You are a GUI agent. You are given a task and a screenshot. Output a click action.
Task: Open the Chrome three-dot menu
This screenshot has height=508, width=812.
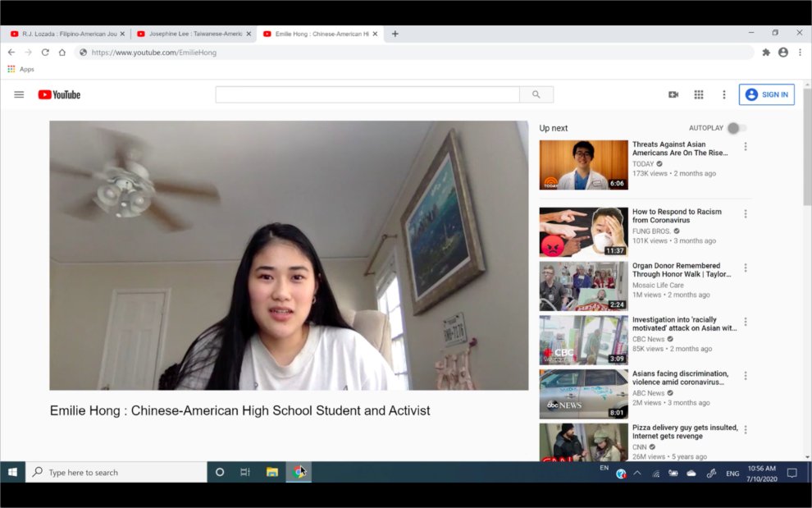tap(800, 53)
